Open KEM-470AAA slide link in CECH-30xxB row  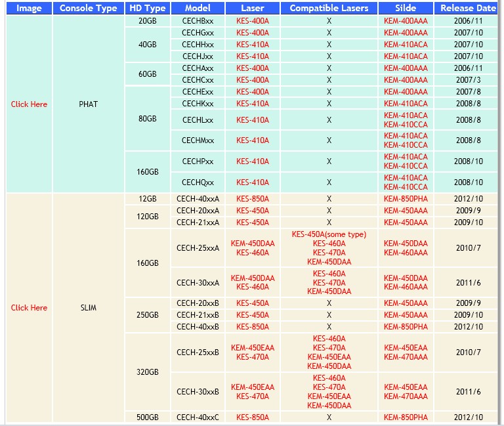click(x=406, y=396)
